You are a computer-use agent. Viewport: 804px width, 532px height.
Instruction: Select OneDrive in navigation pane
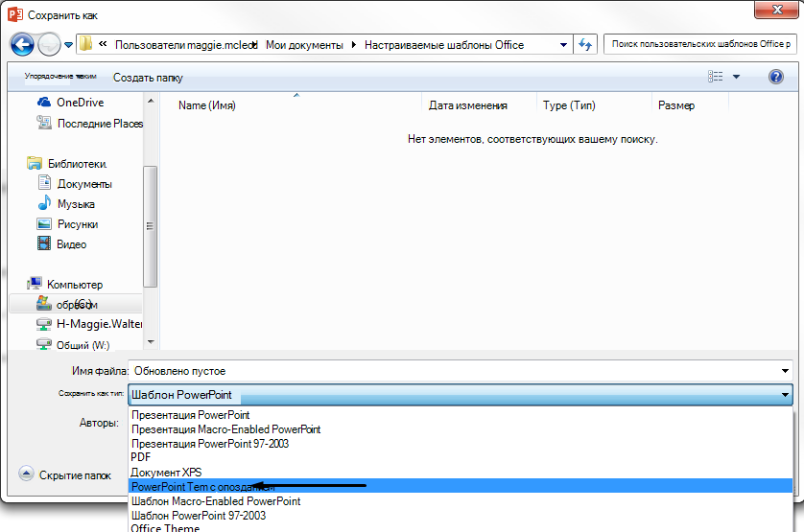(x=71, y=103)
